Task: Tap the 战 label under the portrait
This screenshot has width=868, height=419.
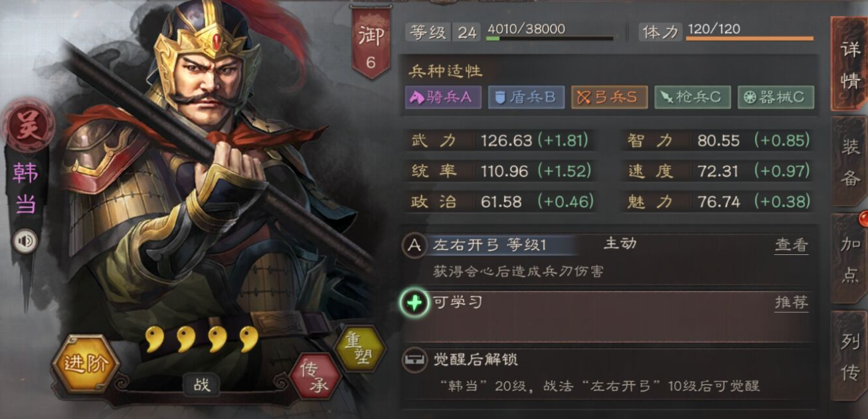Action: coord(202,384)
